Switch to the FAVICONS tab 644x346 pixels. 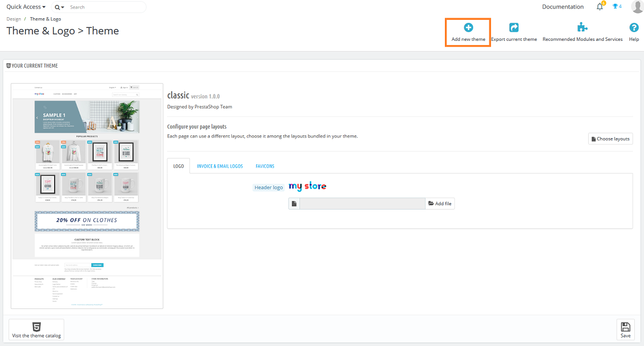pyautogui.click(x=265, y=165)
